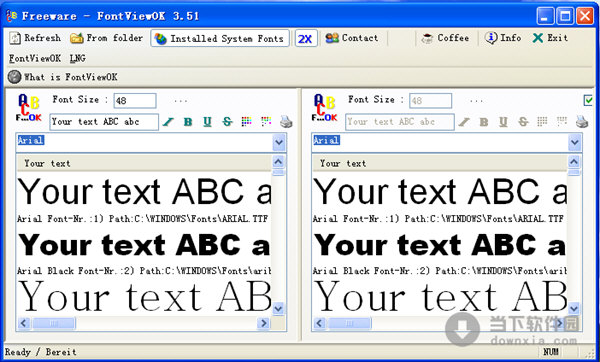Open the Info dialog
This screenshot has width=600, height=362.
pyautogui.click(x=502, y=38)
